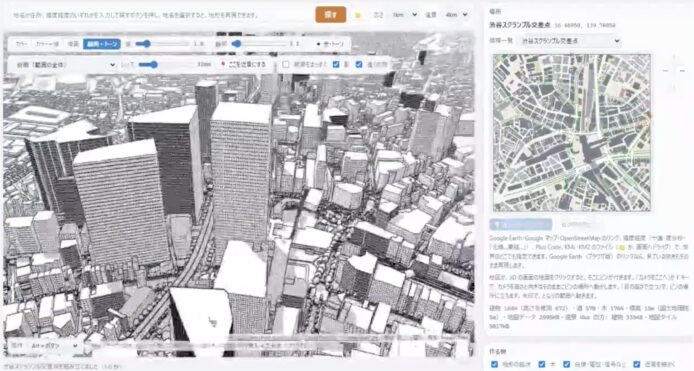Open the 1km range dropdown

(405, 15)
